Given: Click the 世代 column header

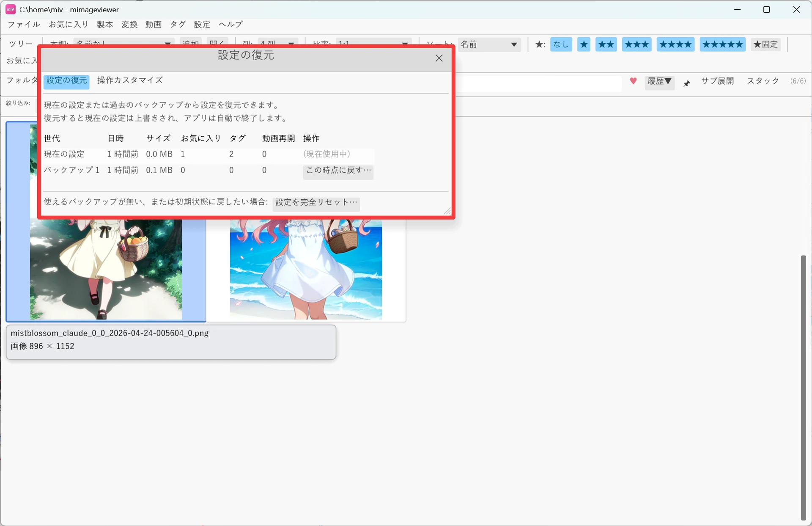Looking at the screenshot, I should tap(52, 139).
